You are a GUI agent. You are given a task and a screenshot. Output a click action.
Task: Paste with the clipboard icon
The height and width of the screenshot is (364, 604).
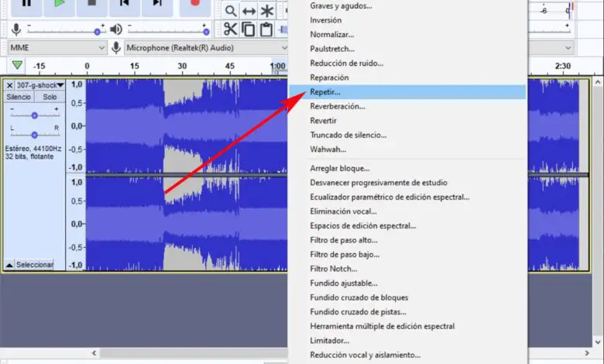(266, 29)
